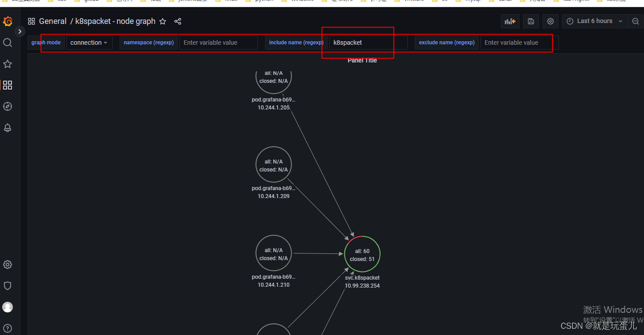
Task: Click the Add panel icon
Action: pyautogui.click(x=510, y=21)
